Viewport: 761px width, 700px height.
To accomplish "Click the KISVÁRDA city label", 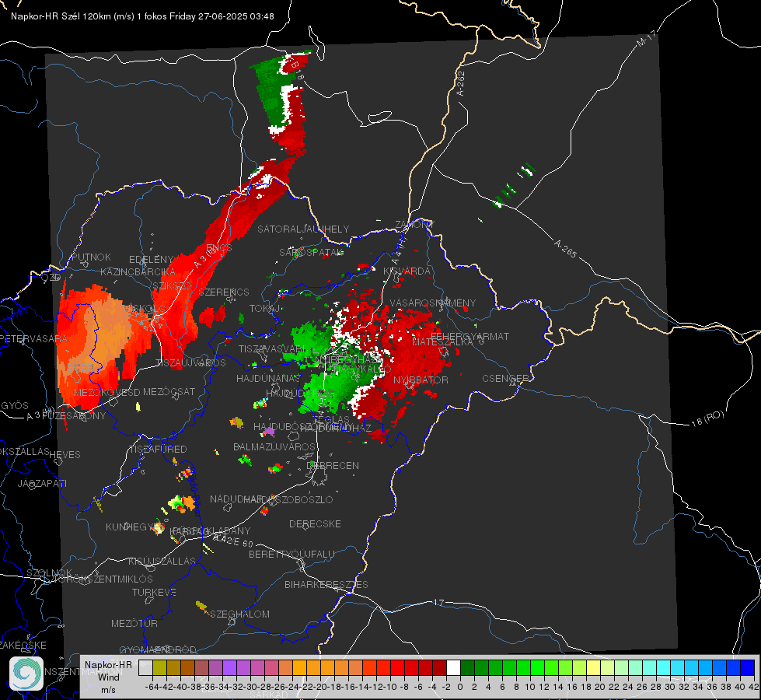I will (407, 271).
